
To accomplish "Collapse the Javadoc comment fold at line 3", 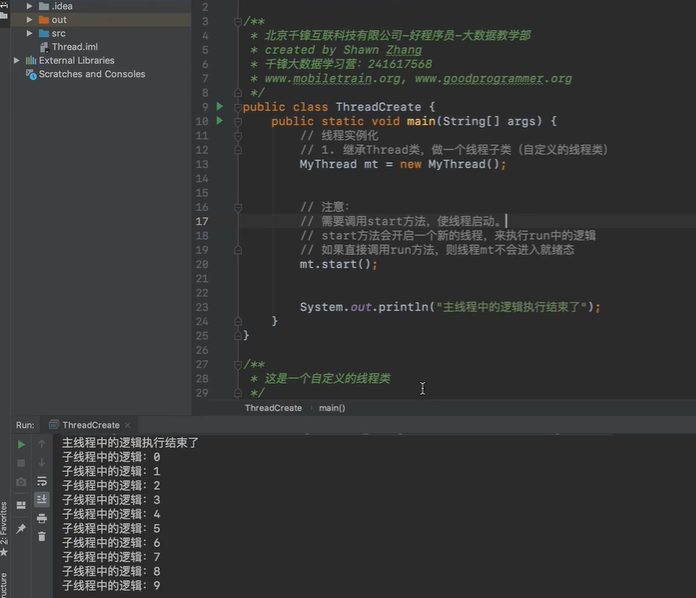I will [x=238, y=21].
